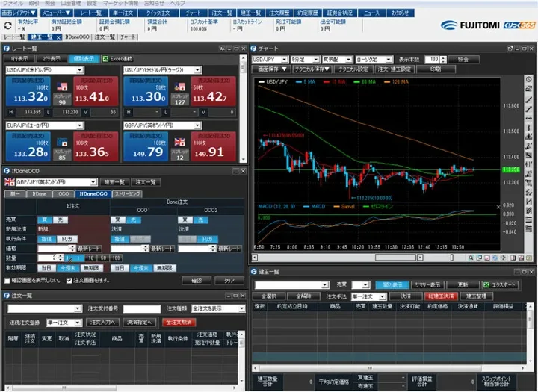
Task: Click the chart zoom slider marker
Action: point(452,258)
